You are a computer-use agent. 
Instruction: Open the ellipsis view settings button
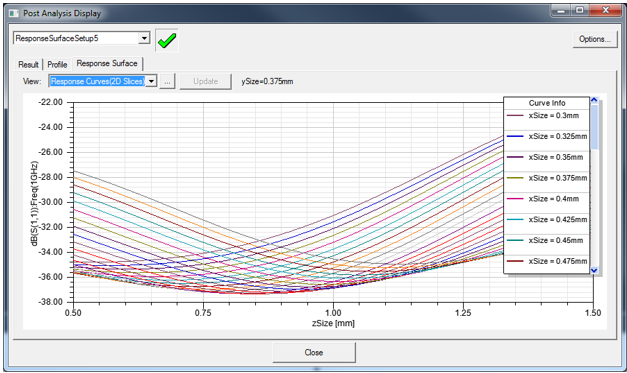pos(168,82)
